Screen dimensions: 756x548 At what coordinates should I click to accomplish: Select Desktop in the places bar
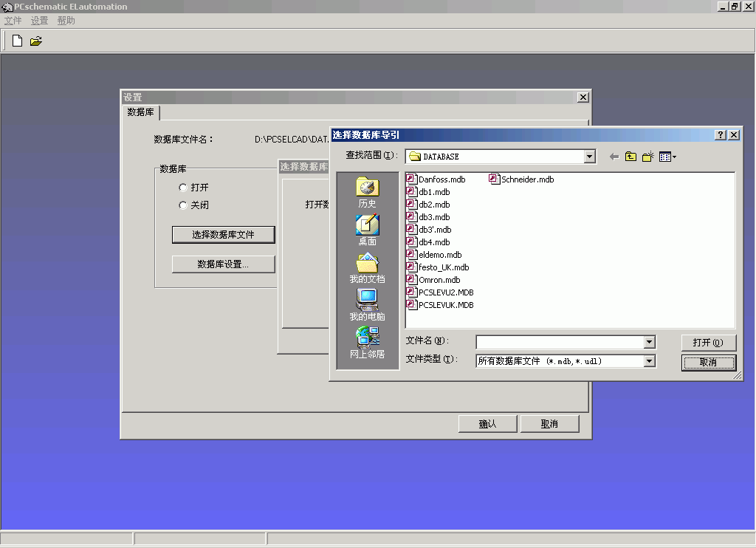coord(367,230)
